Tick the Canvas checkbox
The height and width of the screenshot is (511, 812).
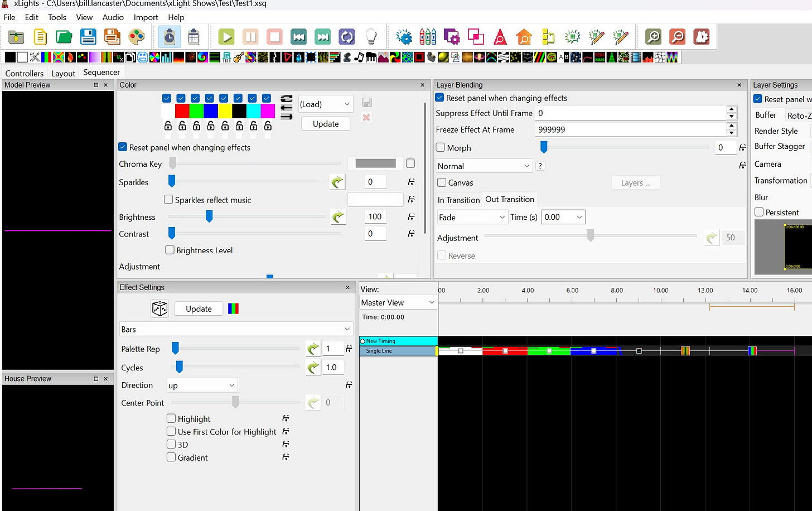tap(442, 182)
